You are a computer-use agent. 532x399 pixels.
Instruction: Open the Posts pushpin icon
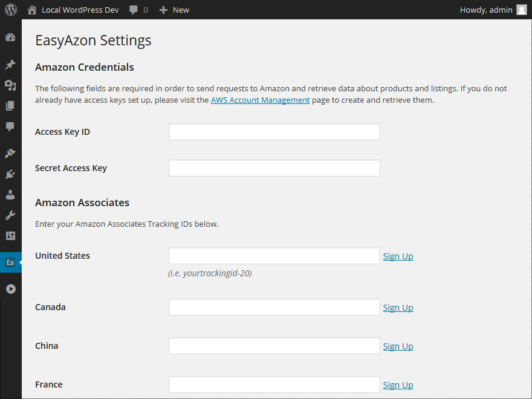[x=10, y=65]
